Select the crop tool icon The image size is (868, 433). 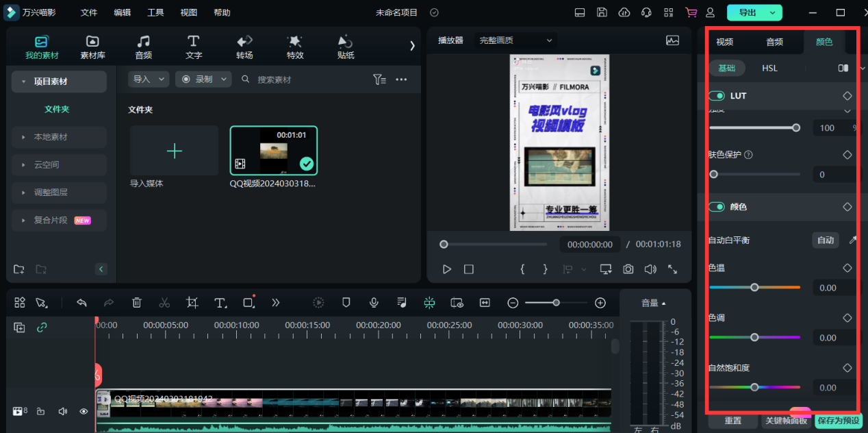pos(192,302)
